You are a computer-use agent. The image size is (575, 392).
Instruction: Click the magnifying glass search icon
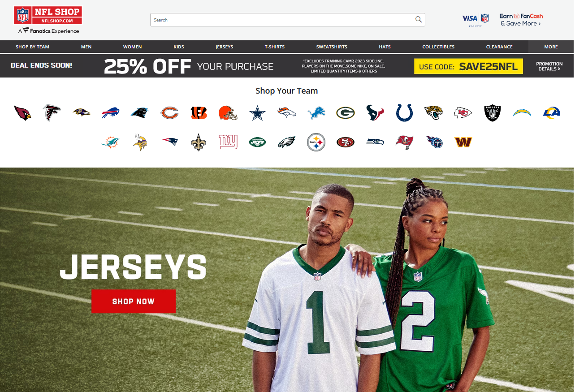click(419, 19)
